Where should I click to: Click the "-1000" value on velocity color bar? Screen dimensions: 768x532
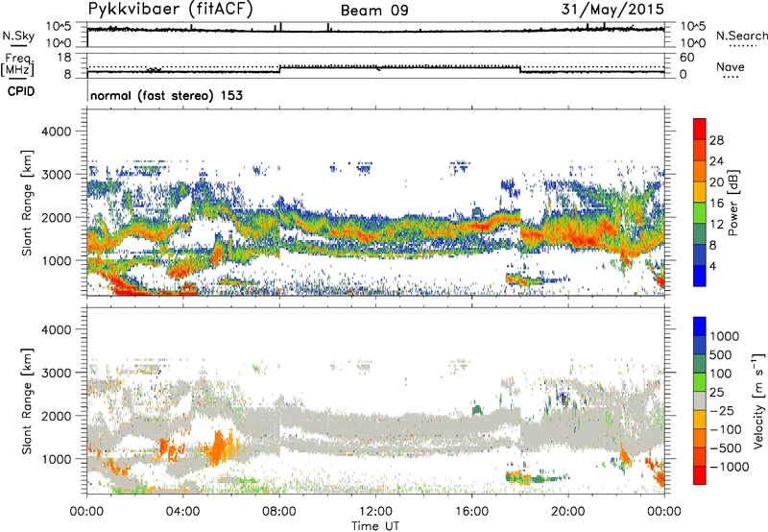(729, 467)
